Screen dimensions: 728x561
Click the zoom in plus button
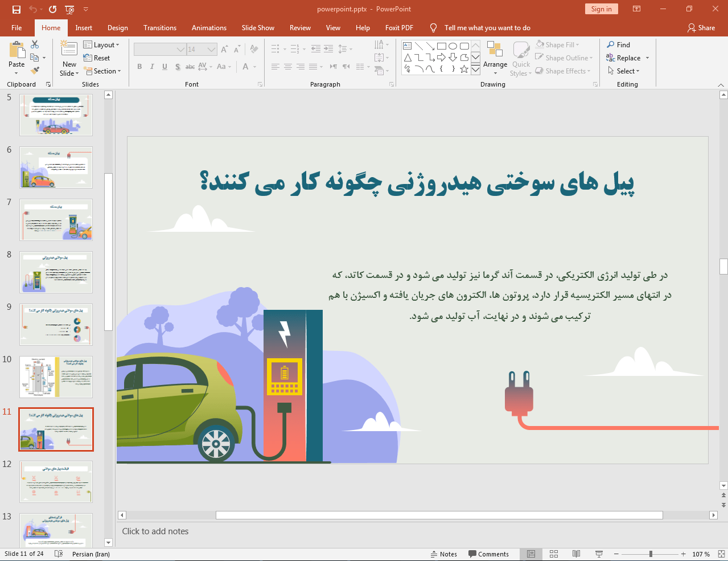pyautogui.click(x=684, y=554)
